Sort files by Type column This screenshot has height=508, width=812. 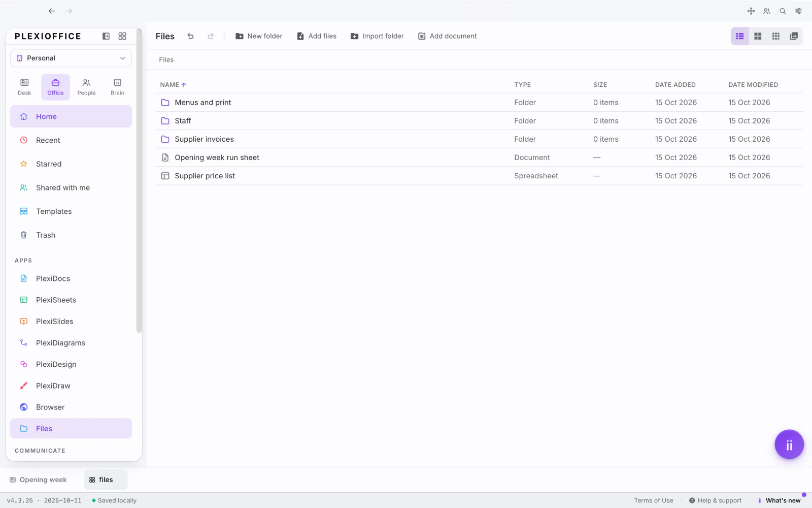coord(522,85)
